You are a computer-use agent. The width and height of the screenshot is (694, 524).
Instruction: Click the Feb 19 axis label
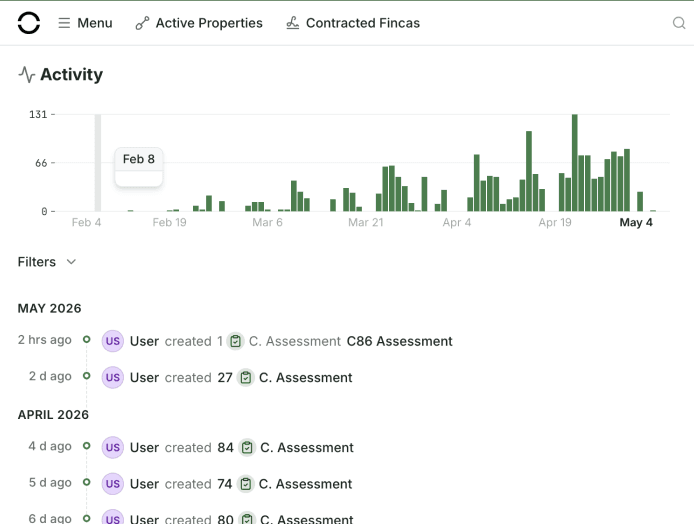tap(170, 222)
